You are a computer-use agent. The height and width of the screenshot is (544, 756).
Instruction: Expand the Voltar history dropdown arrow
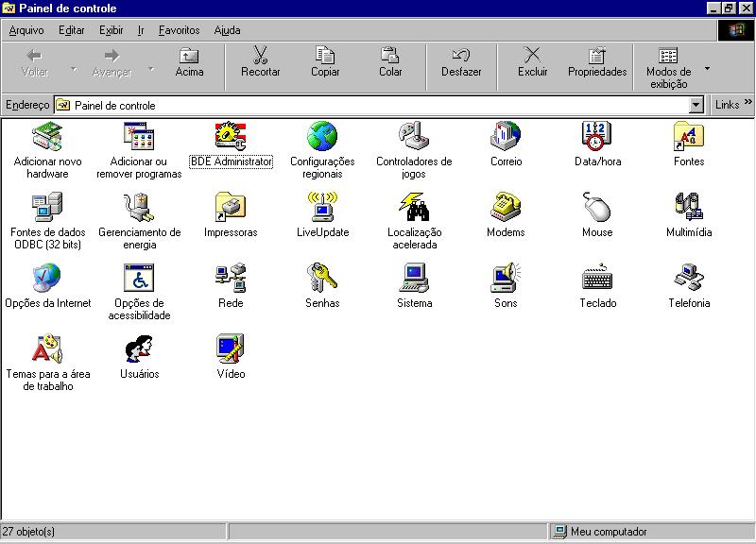(74, 68)
